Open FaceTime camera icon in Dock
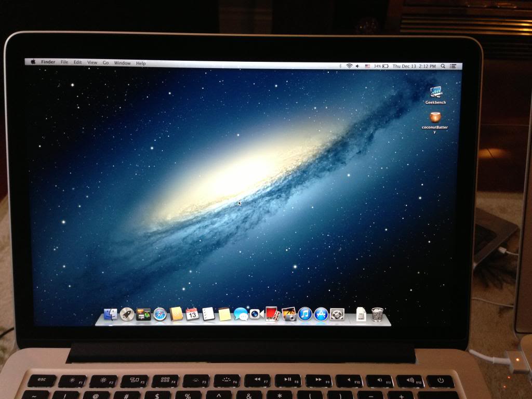Image resolution: width=532 pixels, height=399 pixels. (x=257, y=314)
